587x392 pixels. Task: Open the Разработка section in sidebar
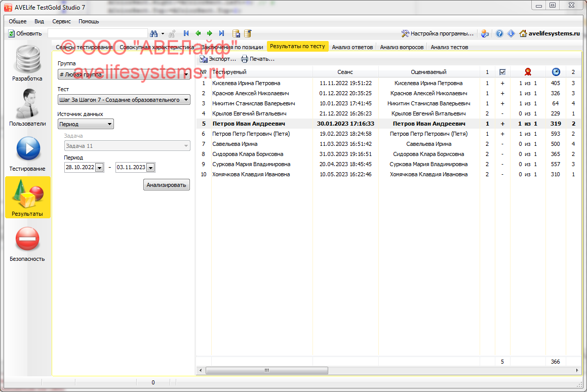tap(27, 63)
